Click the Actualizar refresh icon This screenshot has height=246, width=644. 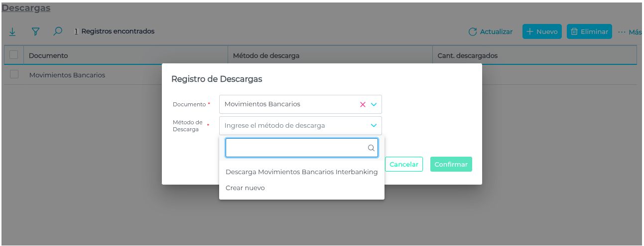(x=473, y=31)
